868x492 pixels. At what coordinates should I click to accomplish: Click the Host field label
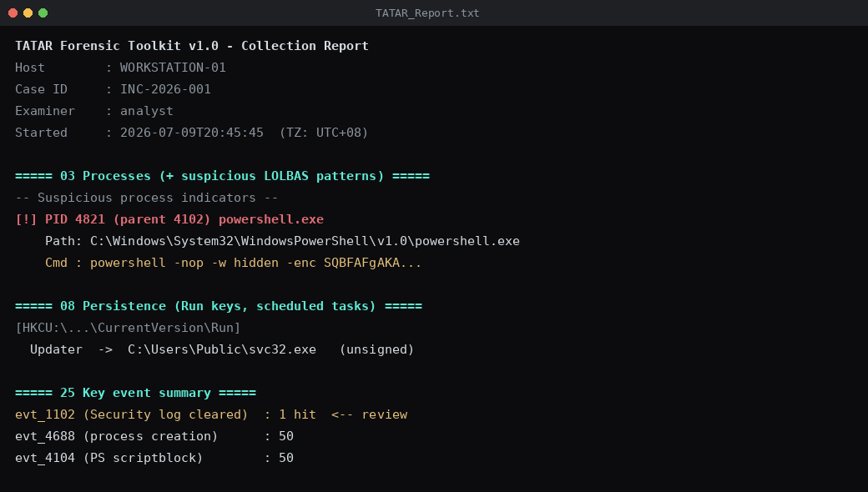pos(30,68)
